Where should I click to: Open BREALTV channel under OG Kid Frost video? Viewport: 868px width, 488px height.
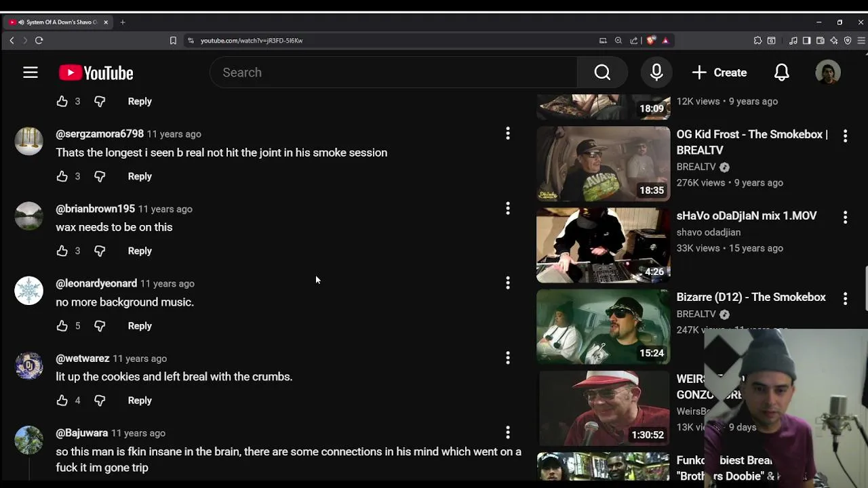coord(696,167)
